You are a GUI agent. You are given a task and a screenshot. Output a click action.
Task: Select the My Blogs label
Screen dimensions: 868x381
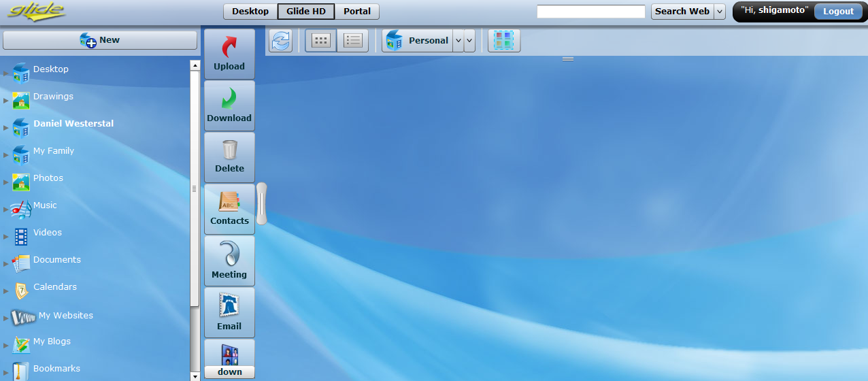pyautogui.click(x=52, y=342)
